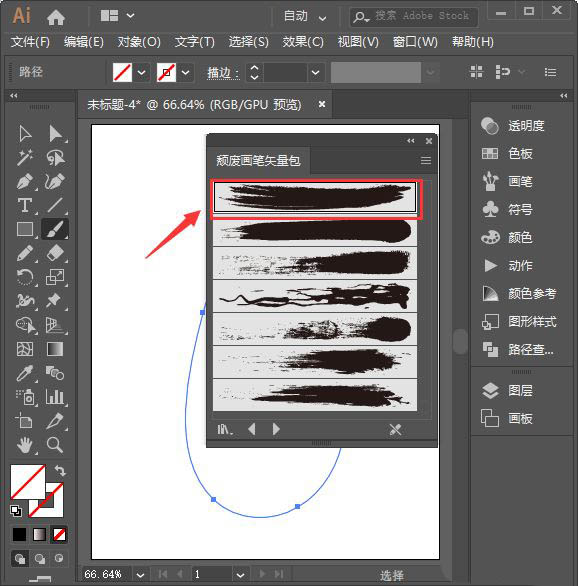Set paint to None
The image size is (578, 586).
coord(59,534)
